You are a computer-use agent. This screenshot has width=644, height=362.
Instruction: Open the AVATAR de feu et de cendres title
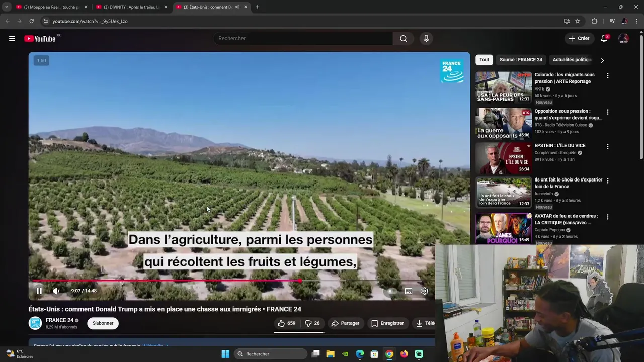[566, 219]
